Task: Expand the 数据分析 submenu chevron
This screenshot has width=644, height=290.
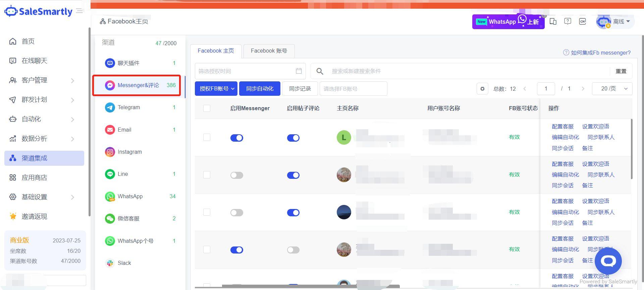Action: click(x=72, y=139)
